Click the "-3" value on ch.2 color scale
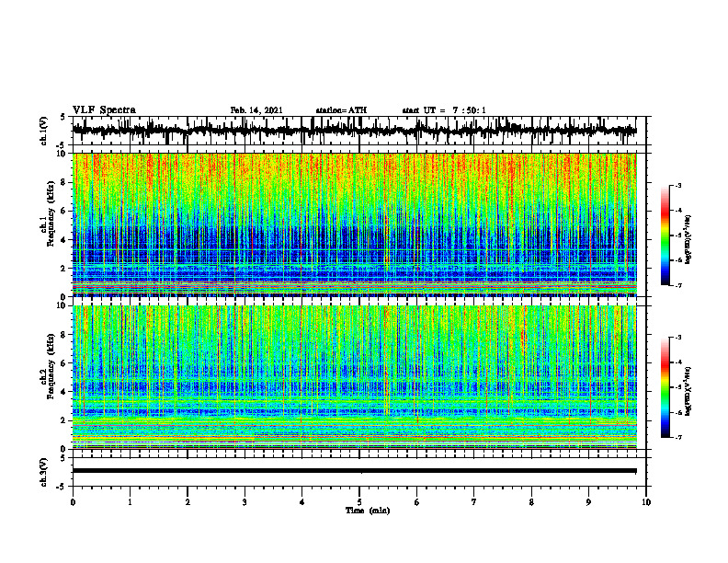This screenshot has height=563, width=728. pyautogui.click(x=677, y=338)
